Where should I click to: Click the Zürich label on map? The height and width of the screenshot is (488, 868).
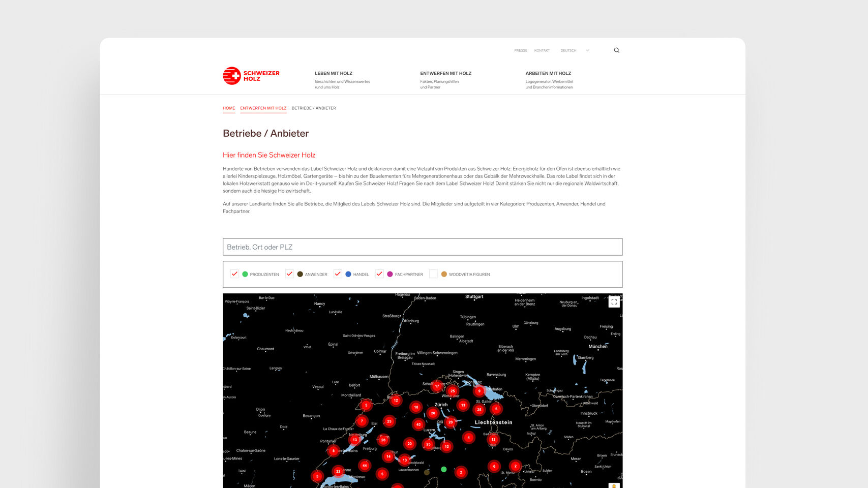tap(441, 405)
